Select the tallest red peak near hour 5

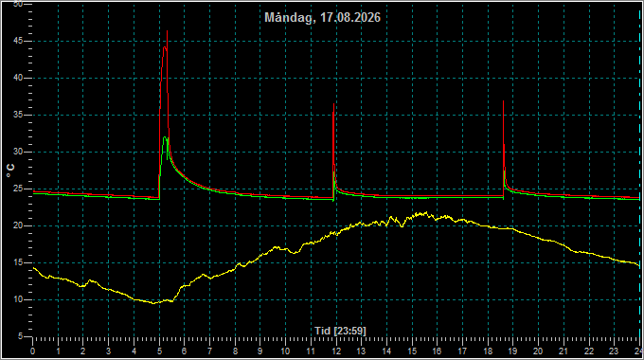(x=167, y=31)
